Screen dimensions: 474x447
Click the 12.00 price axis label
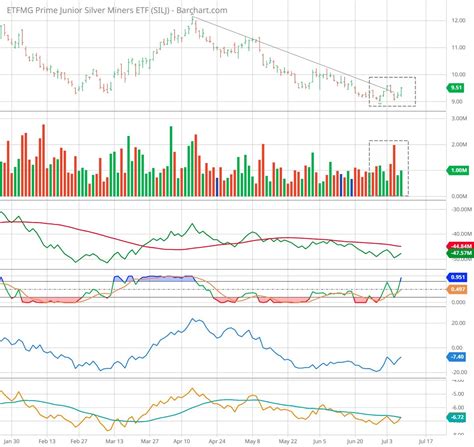tap(458, 20)
